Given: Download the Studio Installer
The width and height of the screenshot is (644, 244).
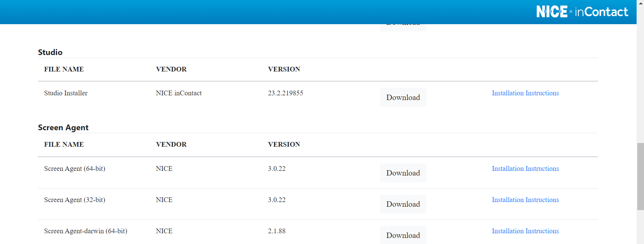Looking at the screenshot, I should tap(403, 97).
